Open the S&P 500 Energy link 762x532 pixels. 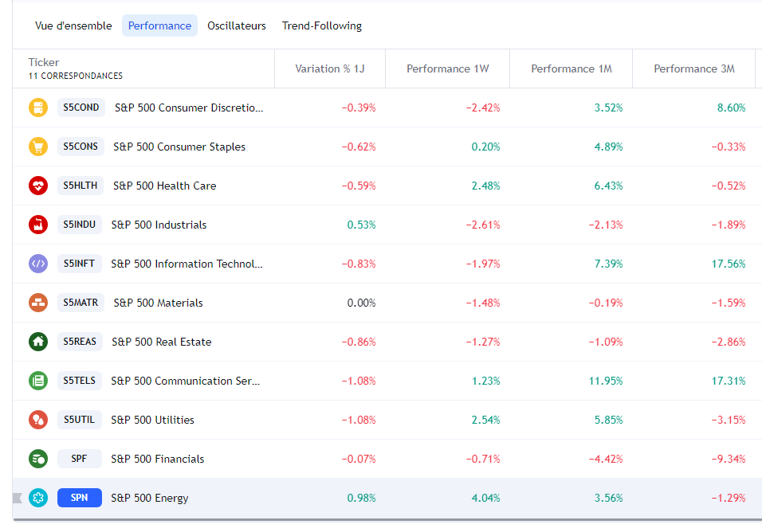tap(150, 498)
